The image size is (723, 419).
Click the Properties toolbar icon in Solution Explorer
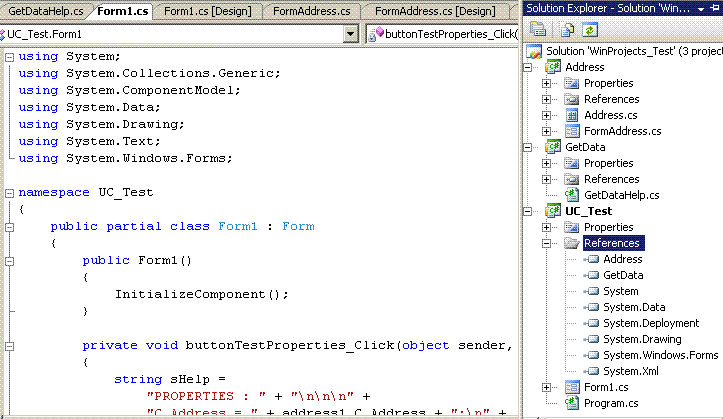pyautogui.click(x=538, y=30)
